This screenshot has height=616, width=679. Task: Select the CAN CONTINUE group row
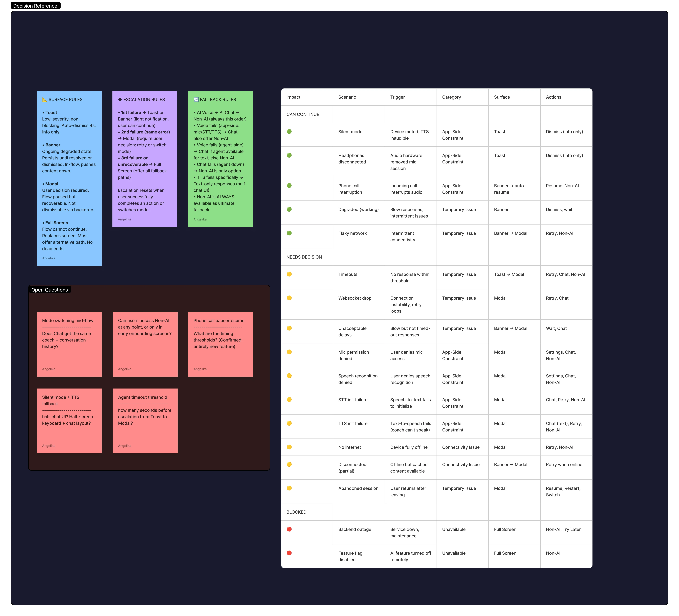coord(303,114)
